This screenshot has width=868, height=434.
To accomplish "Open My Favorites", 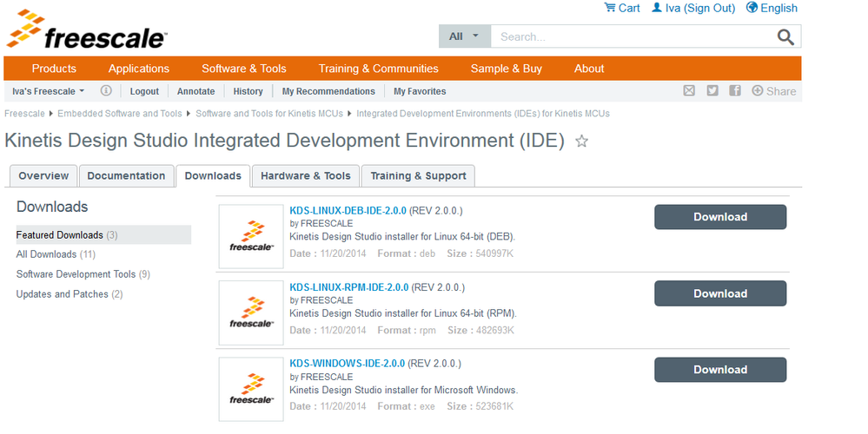I will click(x=420, y=91).
